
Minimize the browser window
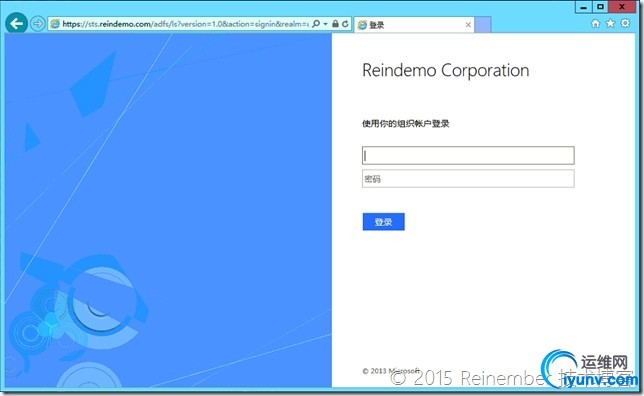point(583,7)
